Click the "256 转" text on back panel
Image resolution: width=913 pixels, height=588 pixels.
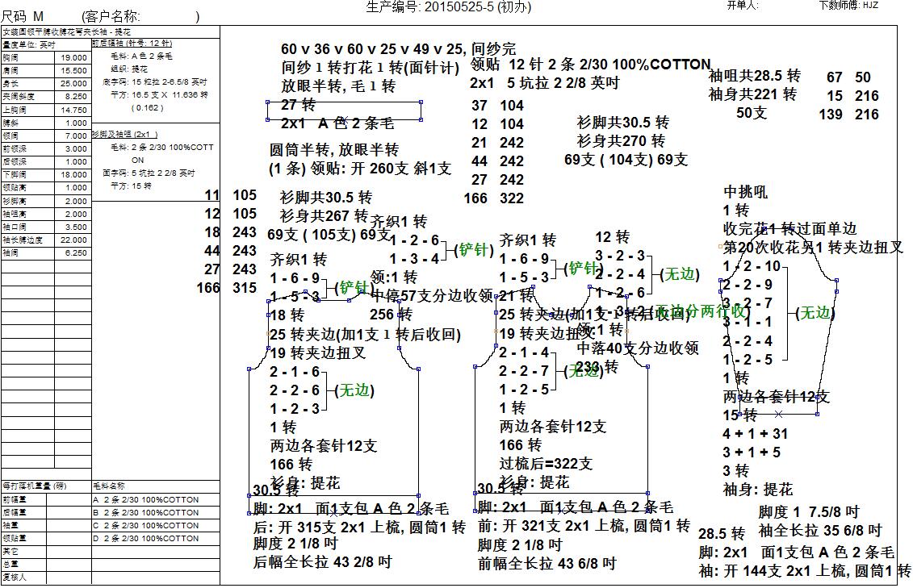[392, 314]
